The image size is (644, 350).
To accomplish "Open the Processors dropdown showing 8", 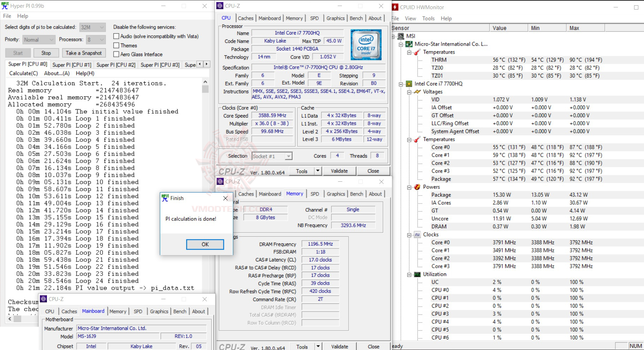I will tap(96, 40).
